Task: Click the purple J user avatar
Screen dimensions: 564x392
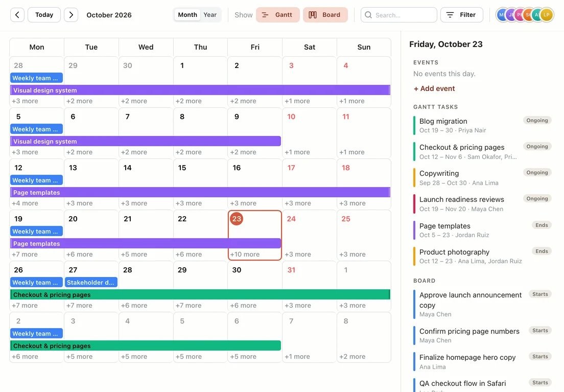Action: coord(510,15)
